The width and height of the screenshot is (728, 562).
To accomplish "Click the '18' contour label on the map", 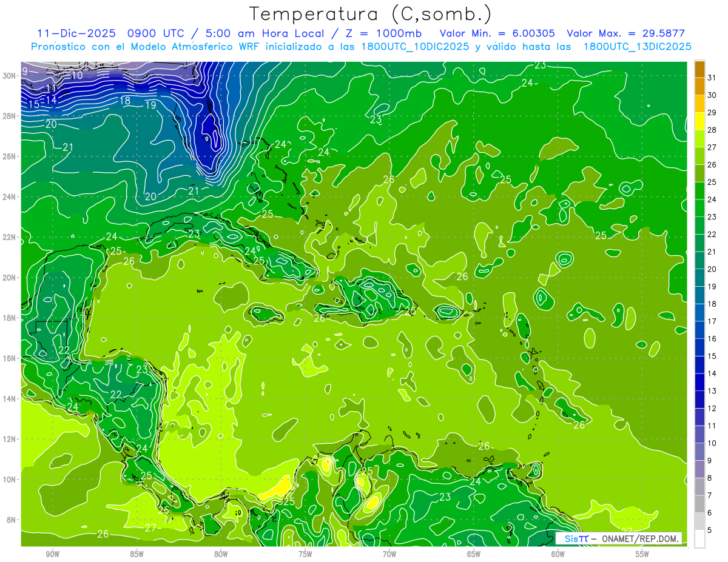I will (x=125, y=101).
